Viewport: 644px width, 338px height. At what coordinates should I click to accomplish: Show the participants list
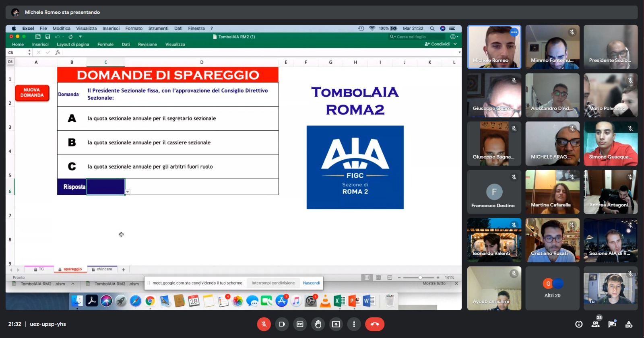coord(595,324)
